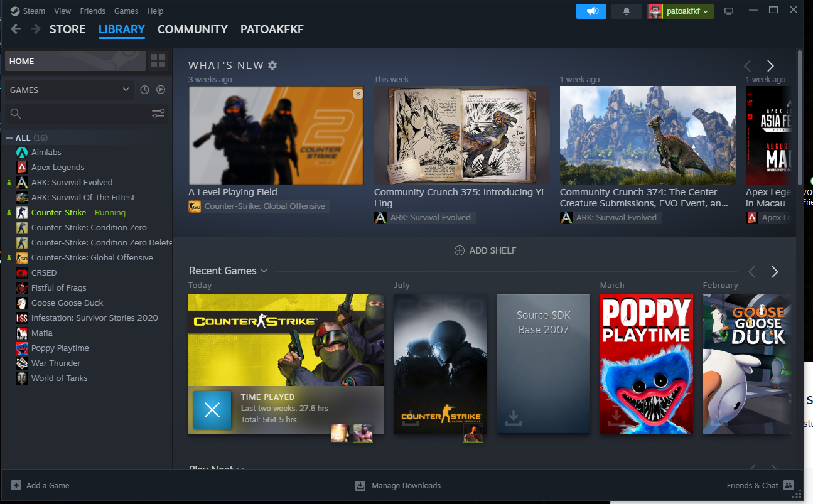Click the recent activity clock icon
Screen dimensions: 813x504
coord(144,90)
